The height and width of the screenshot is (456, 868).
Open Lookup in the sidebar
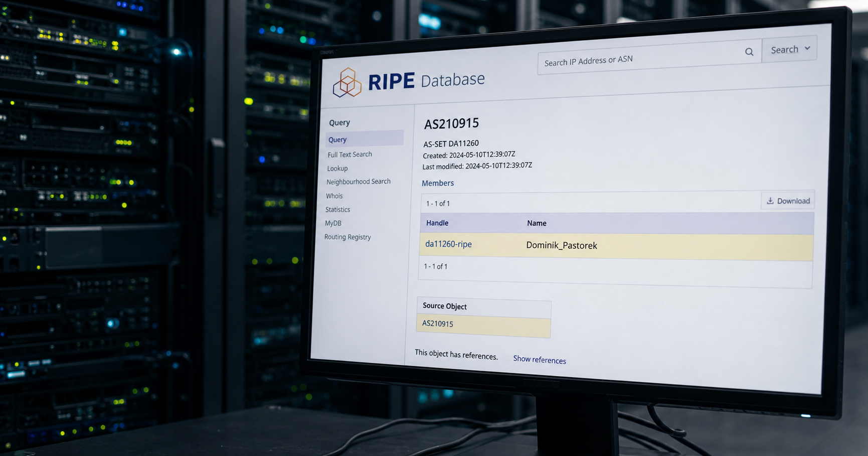pyautogui.click(x=337, y=169)
